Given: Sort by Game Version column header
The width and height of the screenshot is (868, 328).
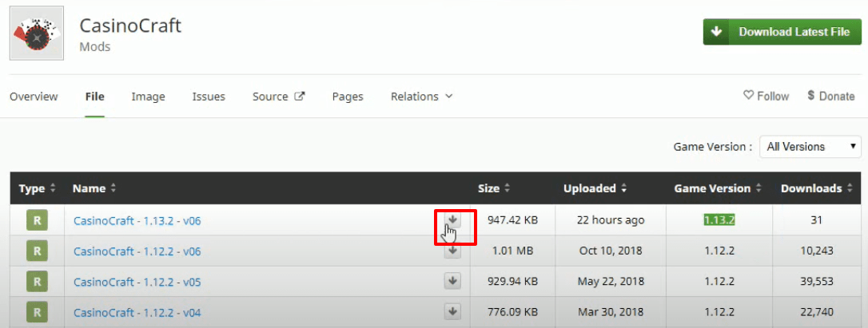Looking at the screenshot, I should [x=718, y=188].
